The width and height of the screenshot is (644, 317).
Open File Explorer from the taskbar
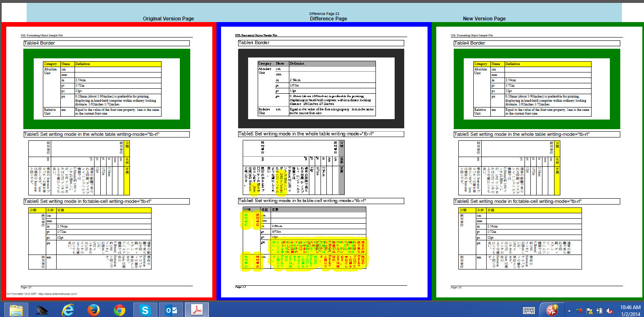point(16,310)
